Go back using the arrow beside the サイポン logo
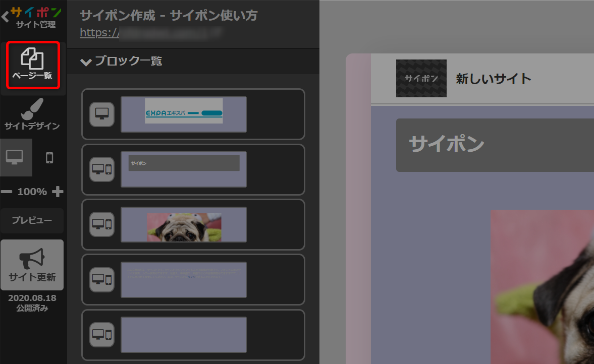Viewport: 594px width, 364px height. 5,17
